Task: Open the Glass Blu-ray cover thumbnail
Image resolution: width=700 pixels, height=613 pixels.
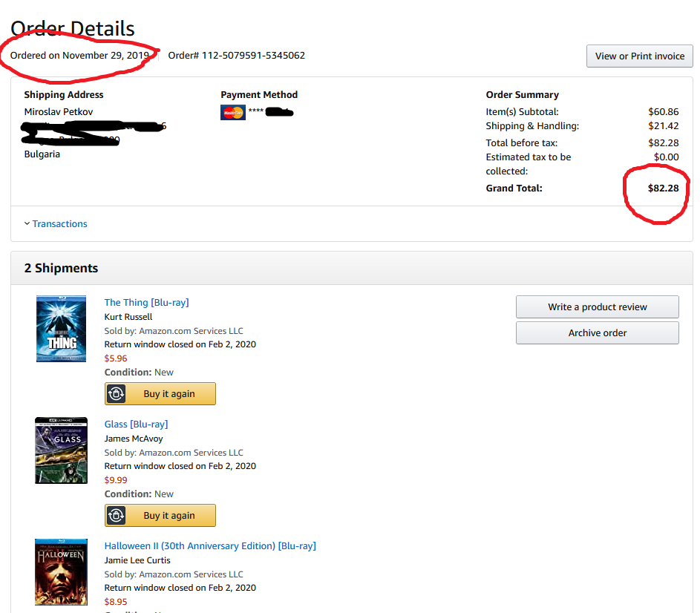Action: tap(61, 450)
